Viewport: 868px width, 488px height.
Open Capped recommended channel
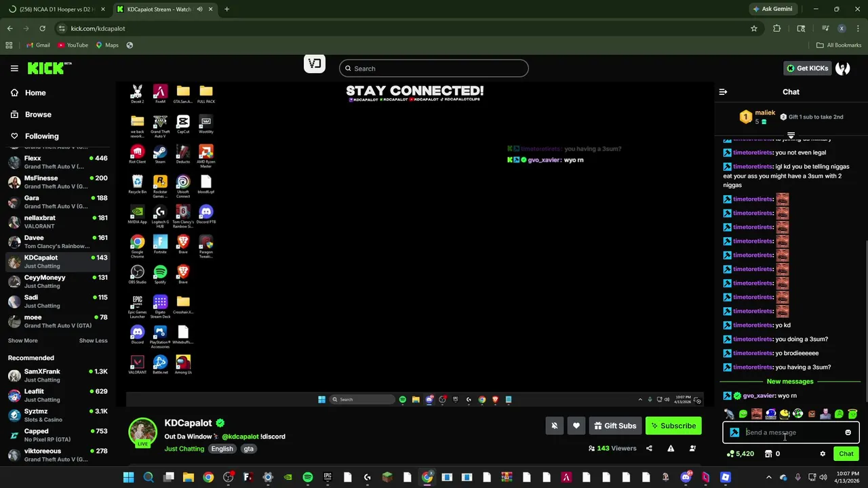click(x=58, y=434)
